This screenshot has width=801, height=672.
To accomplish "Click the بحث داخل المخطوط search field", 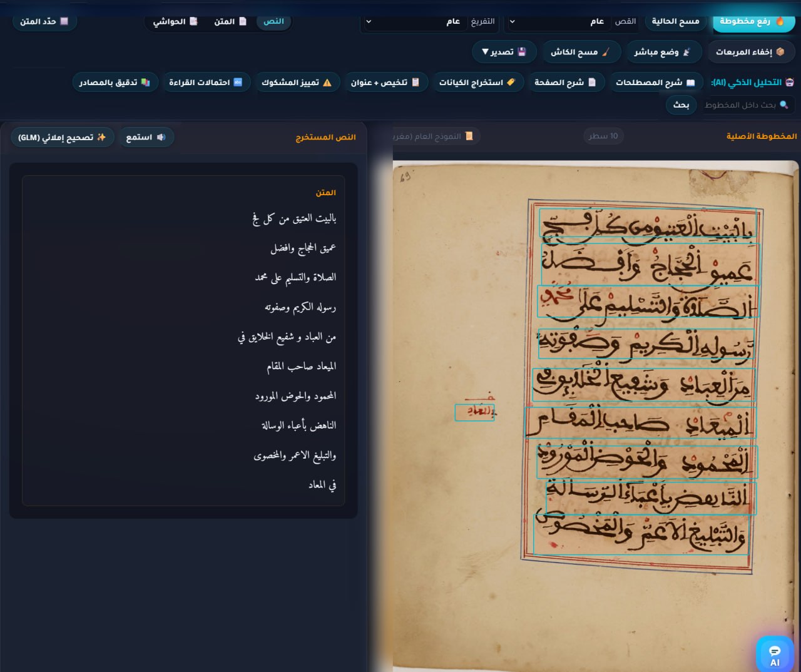I will 747,104.
